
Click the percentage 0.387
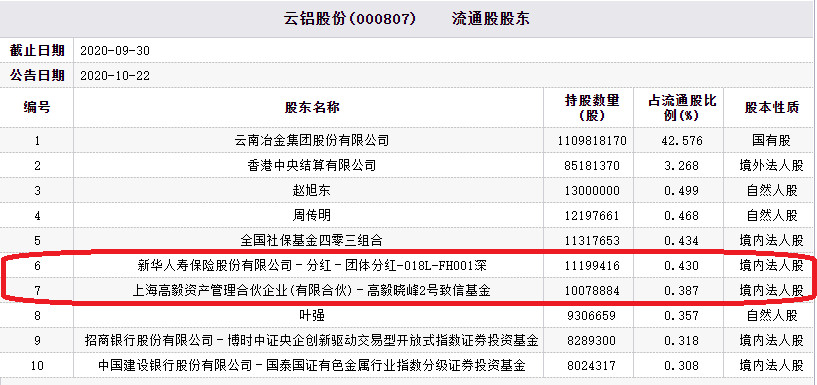tap(682, 291)
